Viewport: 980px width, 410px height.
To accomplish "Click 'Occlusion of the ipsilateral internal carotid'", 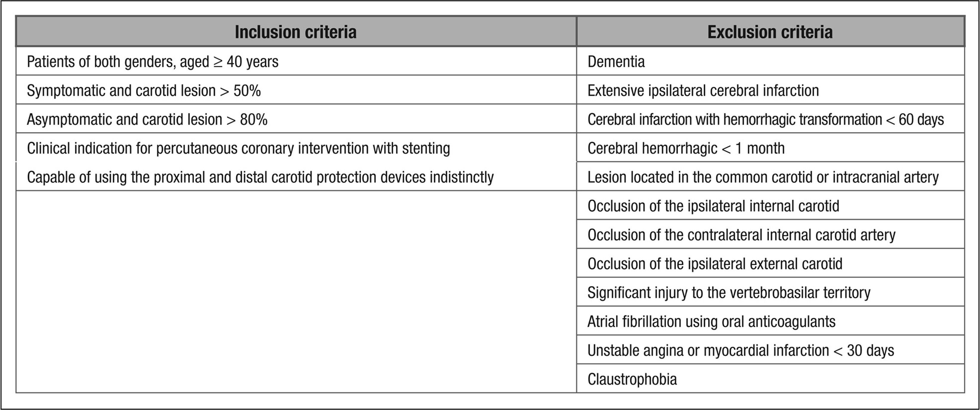I will (713, 206).
